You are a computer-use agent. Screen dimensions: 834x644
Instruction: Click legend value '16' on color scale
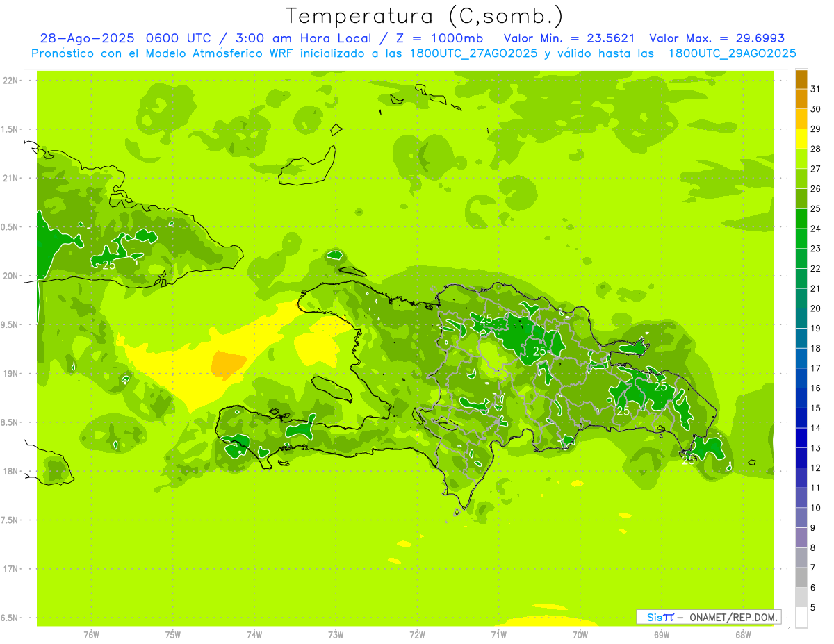[x=816, y=388]
